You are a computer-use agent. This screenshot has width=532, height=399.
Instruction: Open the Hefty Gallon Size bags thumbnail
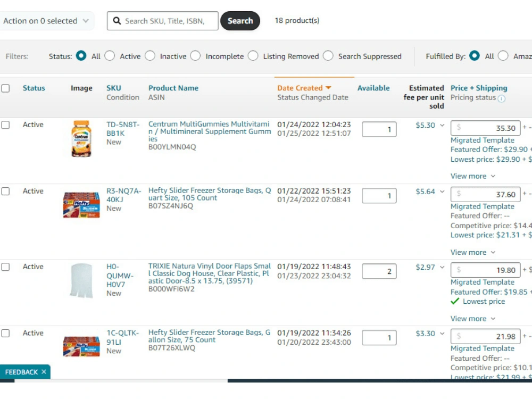pyautogui.click(x=81, y=346)
